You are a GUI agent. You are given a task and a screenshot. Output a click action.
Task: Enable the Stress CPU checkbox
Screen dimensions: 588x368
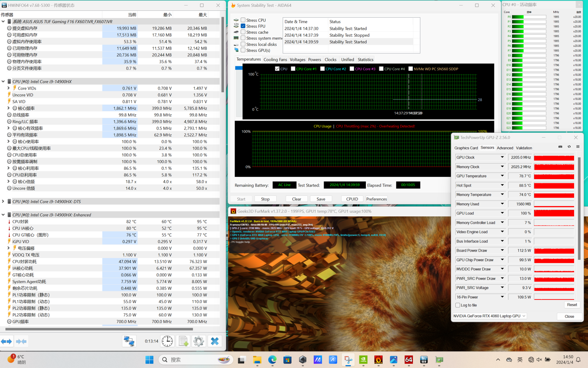pos(243,20)
